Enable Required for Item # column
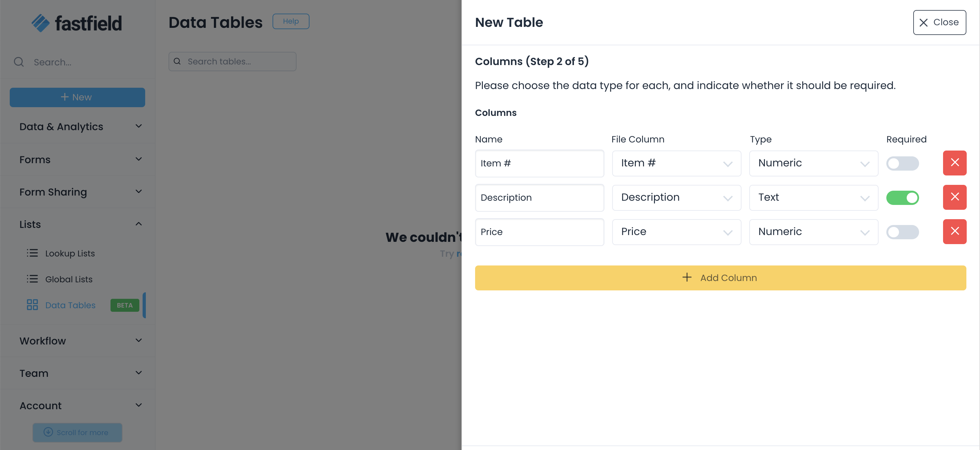This screenshot has width=980, height=450. coord(902,163)
